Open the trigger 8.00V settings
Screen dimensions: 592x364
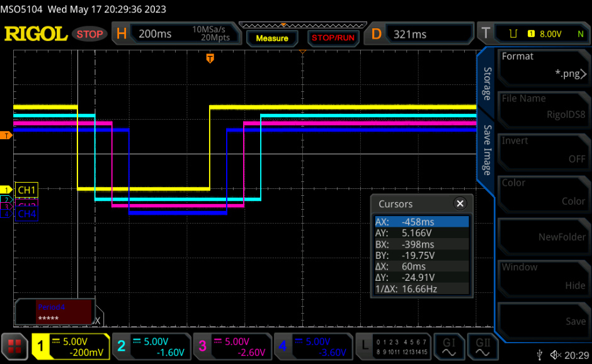pos(534,33)
